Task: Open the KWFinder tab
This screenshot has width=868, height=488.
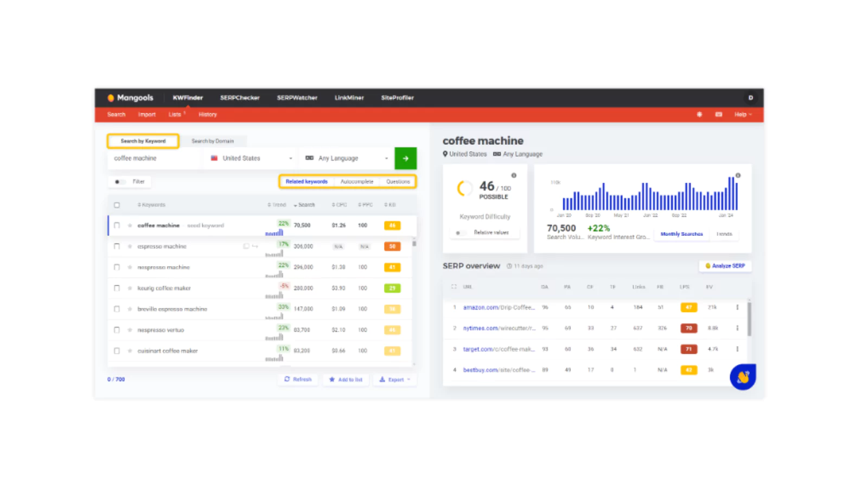Action: (x=188, y=98)
